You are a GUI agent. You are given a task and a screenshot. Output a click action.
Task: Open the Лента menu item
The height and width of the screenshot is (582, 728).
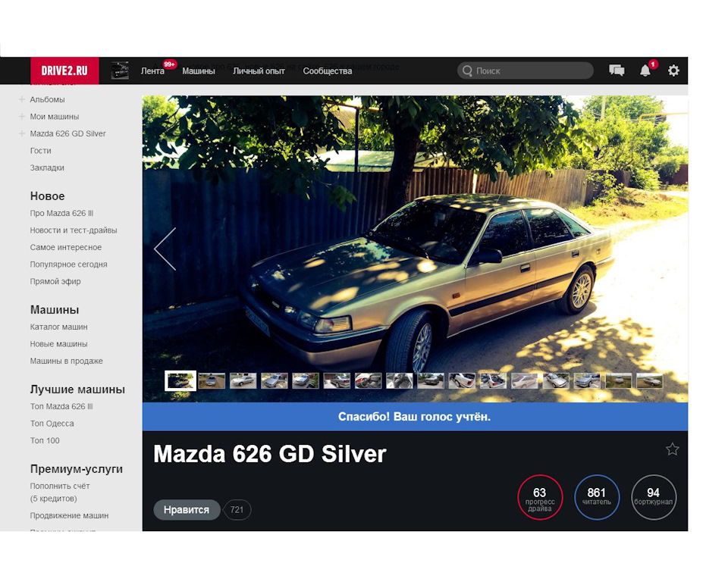(152, 71)
